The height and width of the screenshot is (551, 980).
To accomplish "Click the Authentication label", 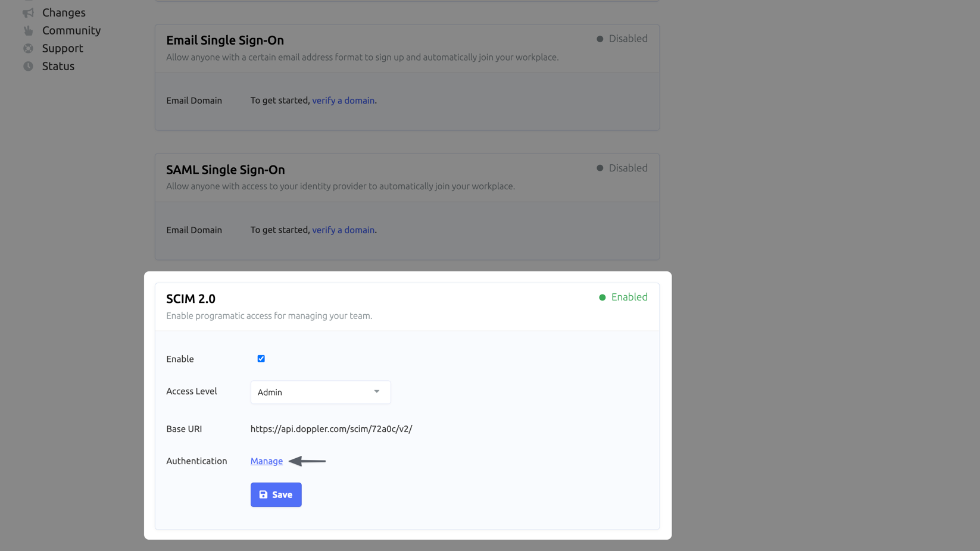I will [196, 461].
